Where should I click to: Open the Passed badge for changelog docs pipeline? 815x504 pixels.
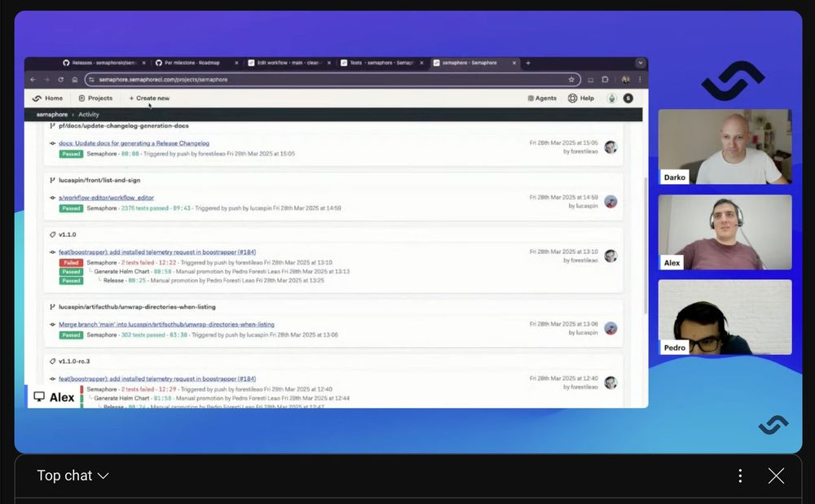click(x=71, y=154)
